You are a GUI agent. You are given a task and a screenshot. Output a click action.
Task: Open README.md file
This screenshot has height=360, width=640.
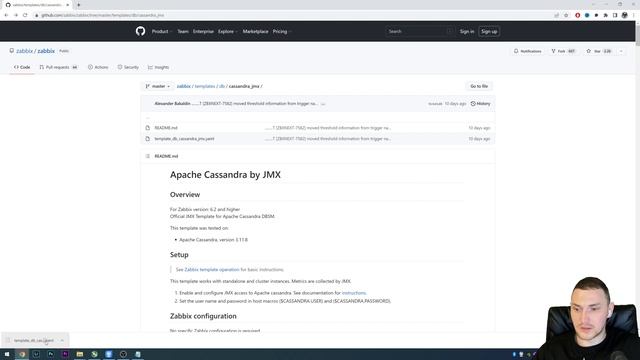pos(166,128)
